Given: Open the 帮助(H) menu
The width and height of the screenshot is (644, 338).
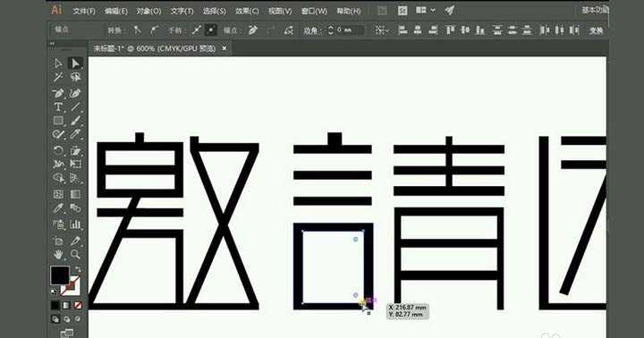Looking at the screenshot, I should click(x=349, y=11).
